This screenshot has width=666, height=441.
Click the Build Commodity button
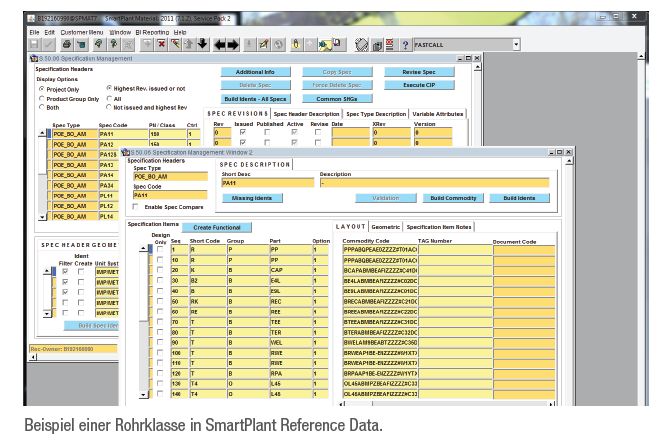(x=453, y=198)
